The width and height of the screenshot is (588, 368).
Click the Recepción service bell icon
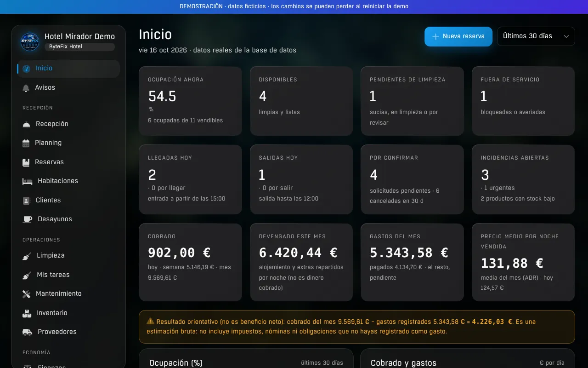pos(27,124)
